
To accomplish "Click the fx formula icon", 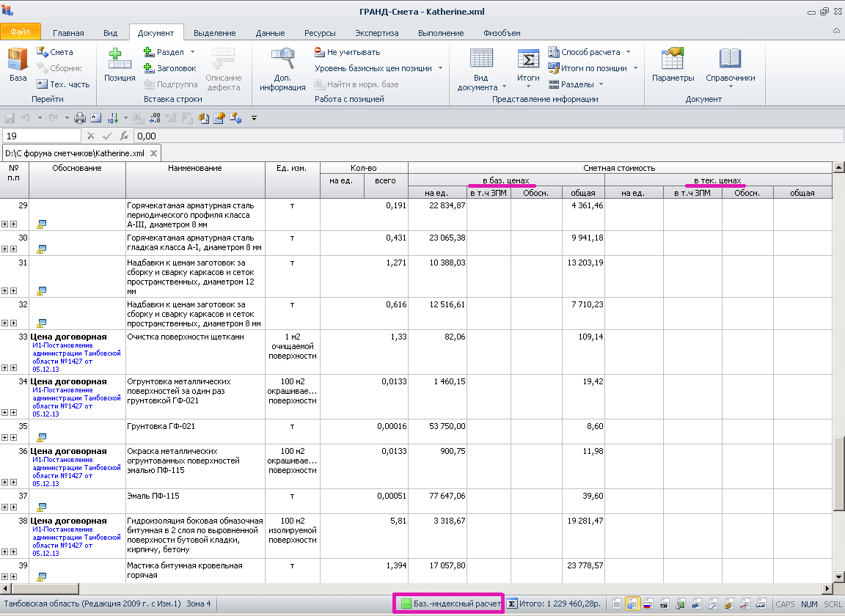I will point(125,136).
